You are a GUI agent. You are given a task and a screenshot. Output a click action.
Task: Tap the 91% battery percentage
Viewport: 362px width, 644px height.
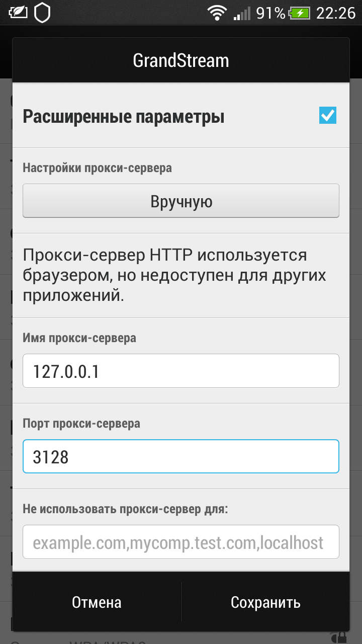tap(270, 13)
